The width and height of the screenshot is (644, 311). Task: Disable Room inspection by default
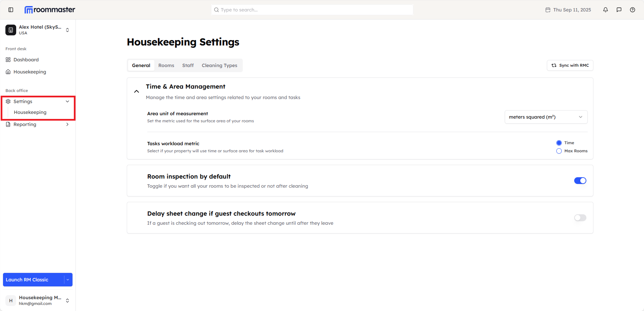580,180
